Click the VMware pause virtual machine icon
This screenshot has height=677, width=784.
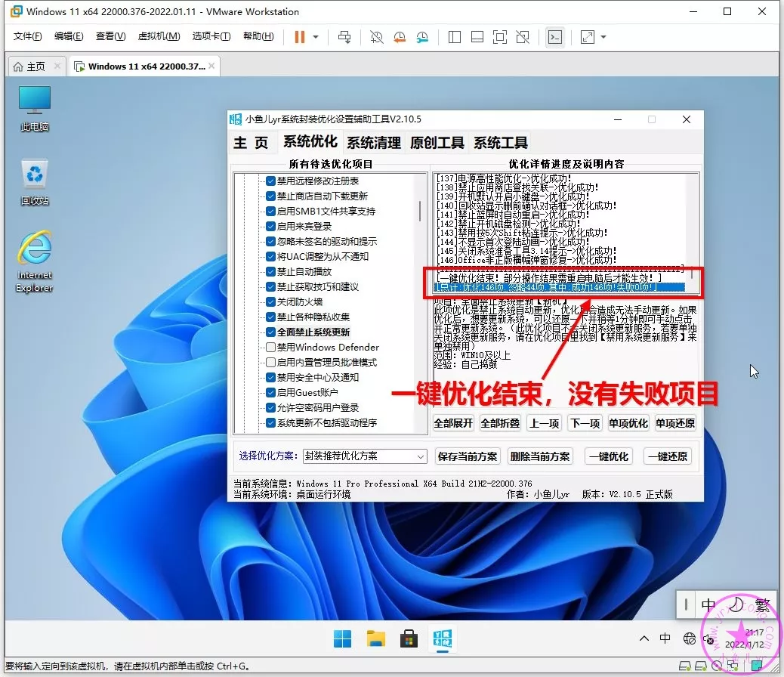click(x=300, y=37)
